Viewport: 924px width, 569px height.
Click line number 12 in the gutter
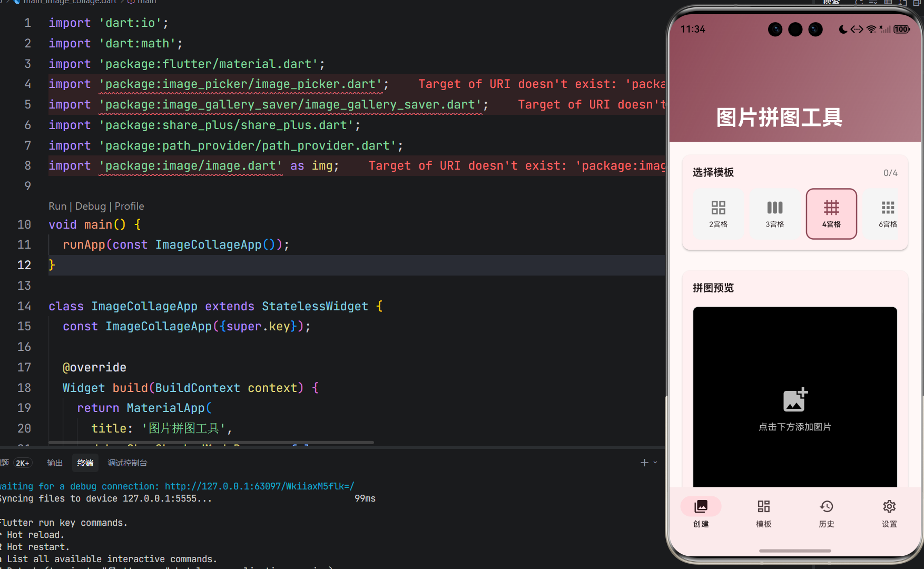pyautogui.click(x=24, y=265)
